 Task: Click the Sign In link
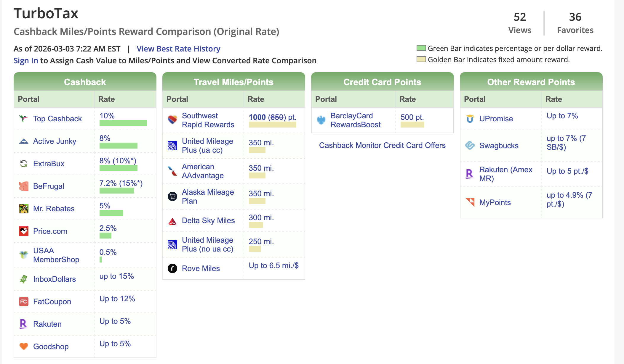26,61
